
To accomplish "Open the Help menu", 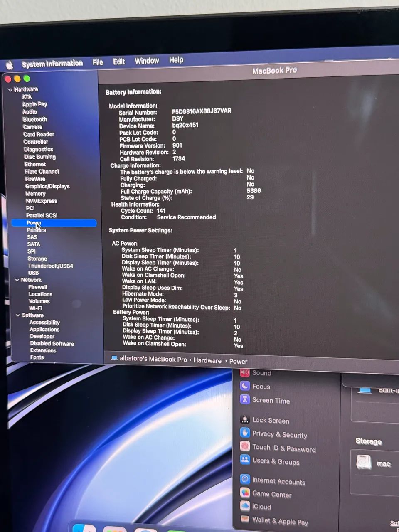I will coord(176,60).
